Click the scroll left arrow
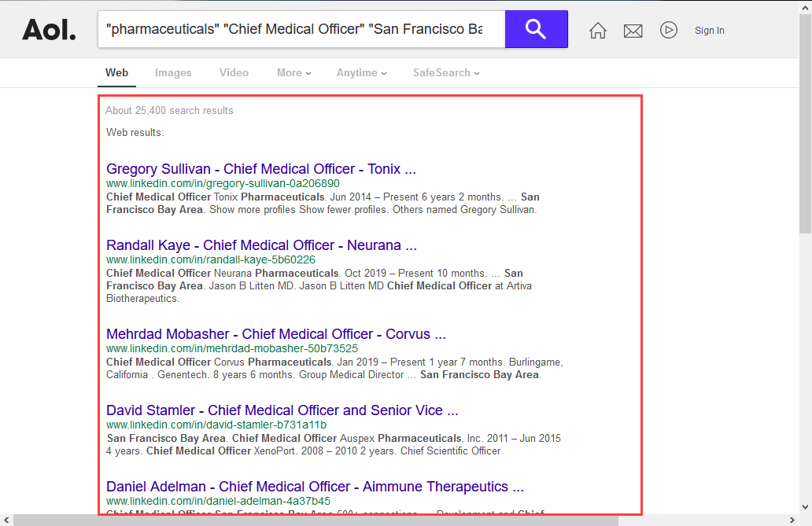The image size is (812, 526). coord(6,520)
